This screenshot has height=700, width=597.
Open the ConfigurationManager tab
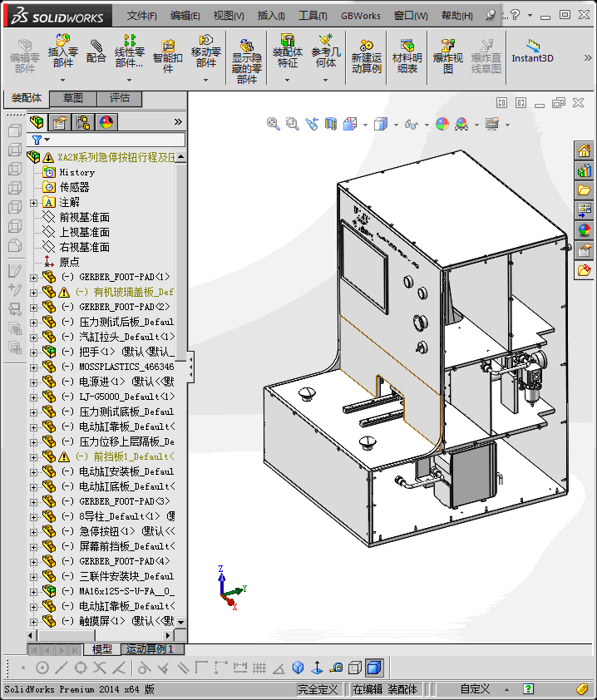coord(83,122)
